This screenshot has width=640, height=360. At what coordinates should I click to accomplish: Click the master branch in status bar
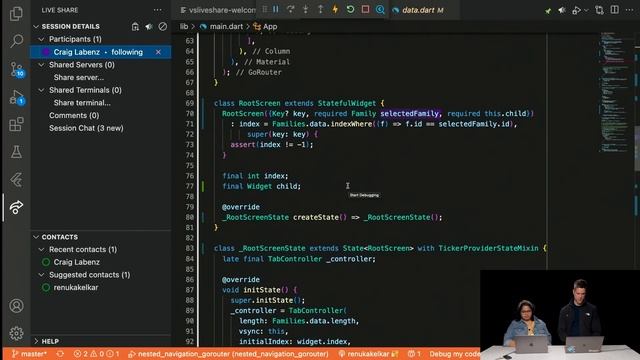pos(29,354)
